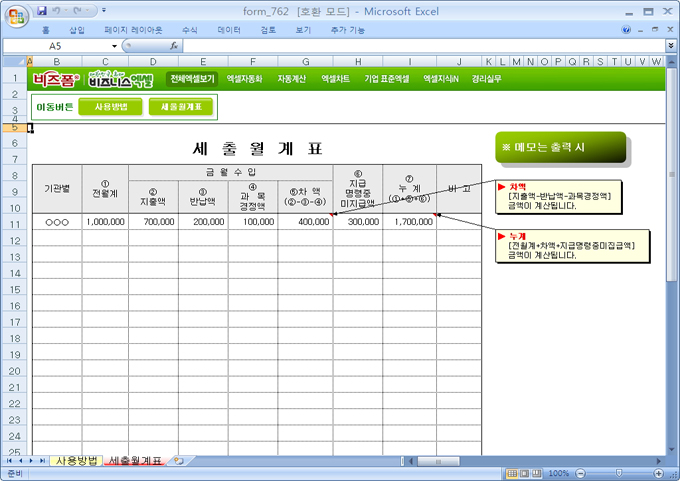Click the Undo arrow icon

58,10
